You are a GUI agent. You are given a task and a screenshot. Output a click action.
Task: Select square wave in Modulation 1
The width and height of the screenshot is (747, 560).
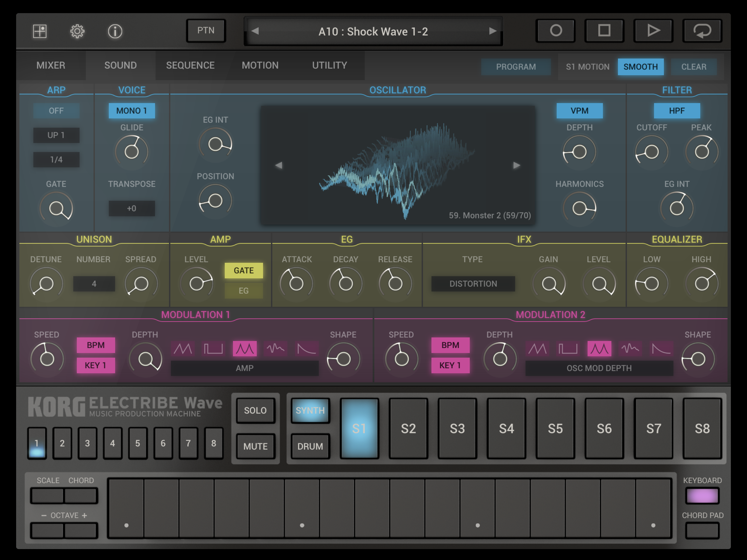213,348
